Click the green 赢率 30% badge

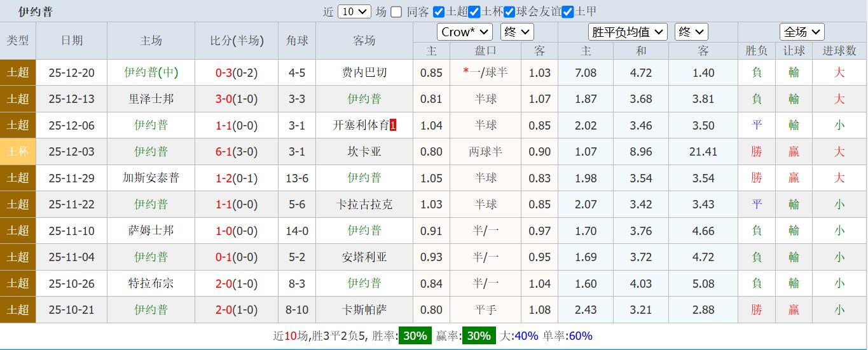pyautogui.click(x=478, y=336)
